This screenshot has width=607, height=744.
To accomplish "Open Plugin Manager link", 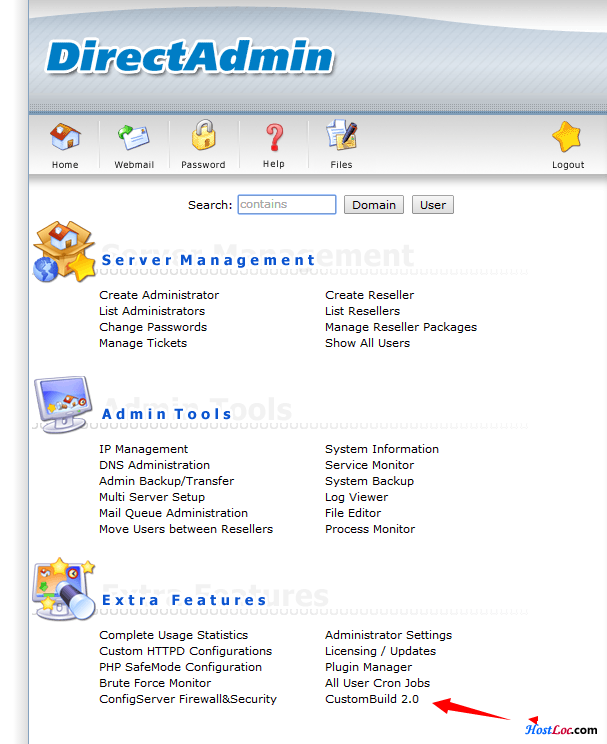I will pos(368,667).
